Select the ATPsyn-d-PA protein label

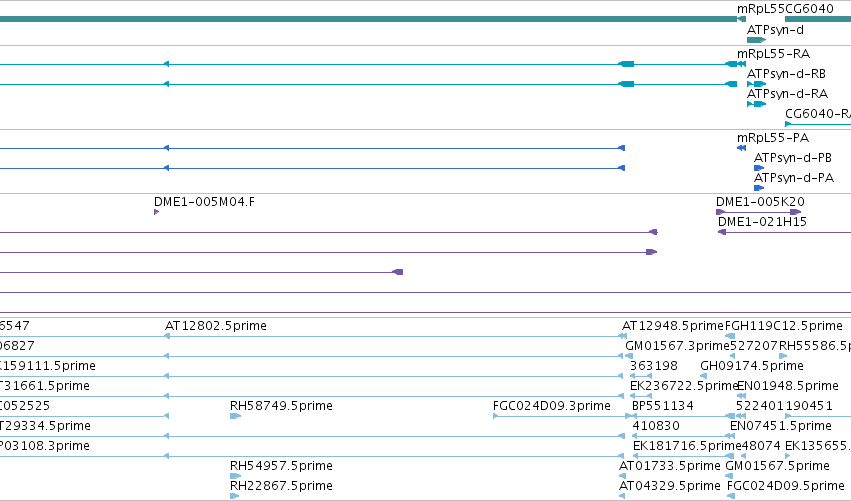coord(794,178)
